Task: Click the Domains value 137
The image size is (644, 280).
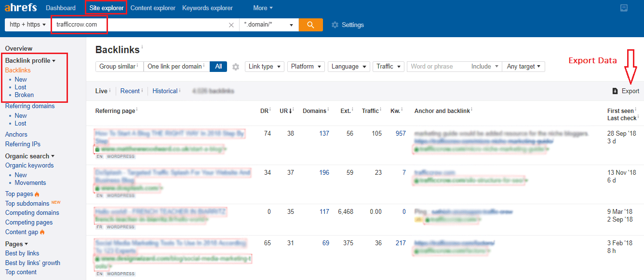Action: (x=324, y=134)
